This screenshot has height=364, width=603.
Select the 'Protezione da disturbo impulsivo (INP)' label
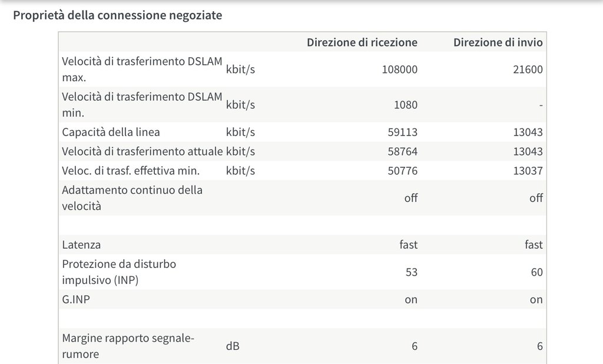[x=119, y=272]
